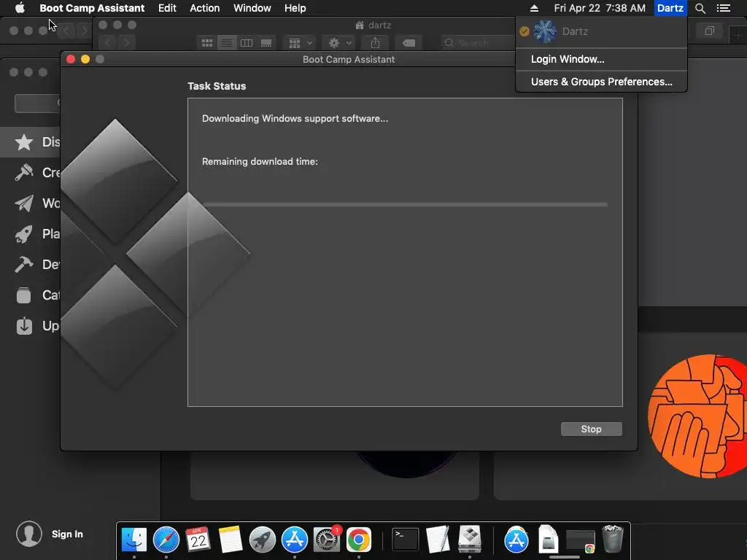Open the Edit menu

(167, 8)
